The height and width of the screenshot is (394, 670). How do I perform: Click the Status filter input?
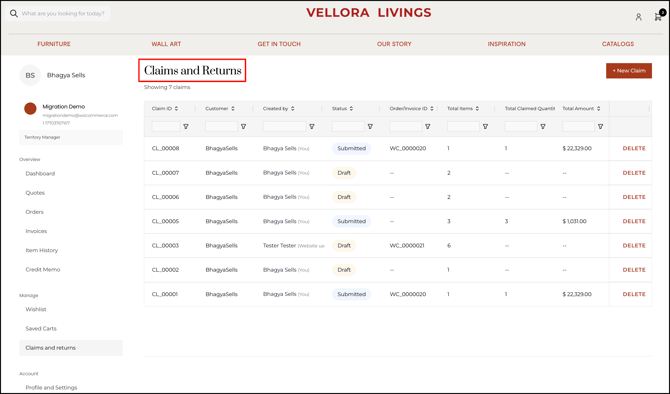pos(348,126)
